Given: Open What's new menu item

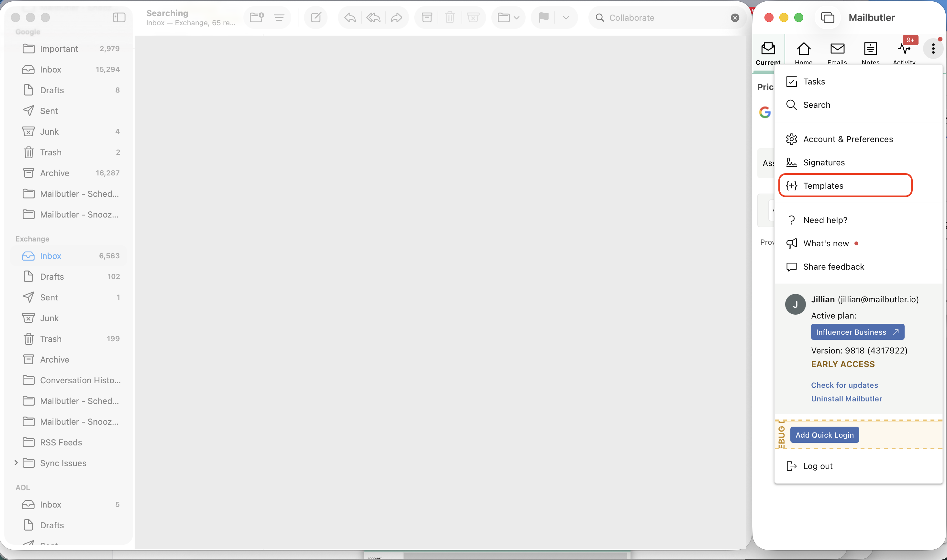Looking at the screenshot, I should coord(858,243).
